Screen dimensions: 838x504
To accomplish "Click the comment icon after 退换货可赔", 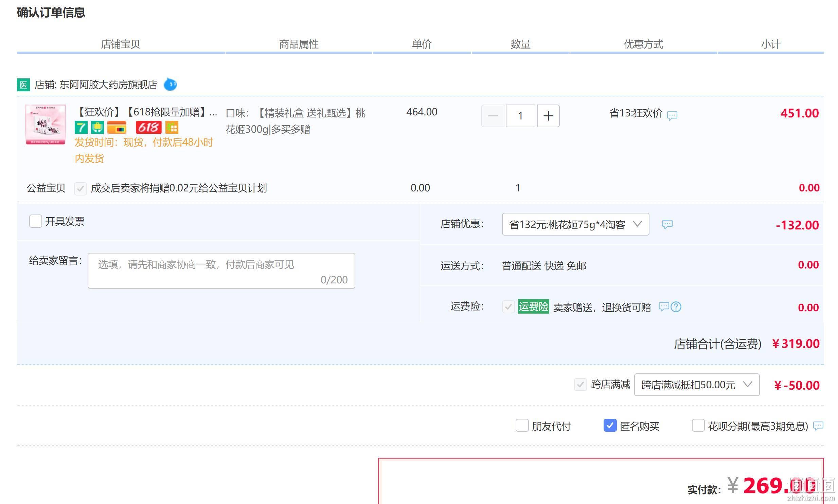I will (x=664, y=307).
